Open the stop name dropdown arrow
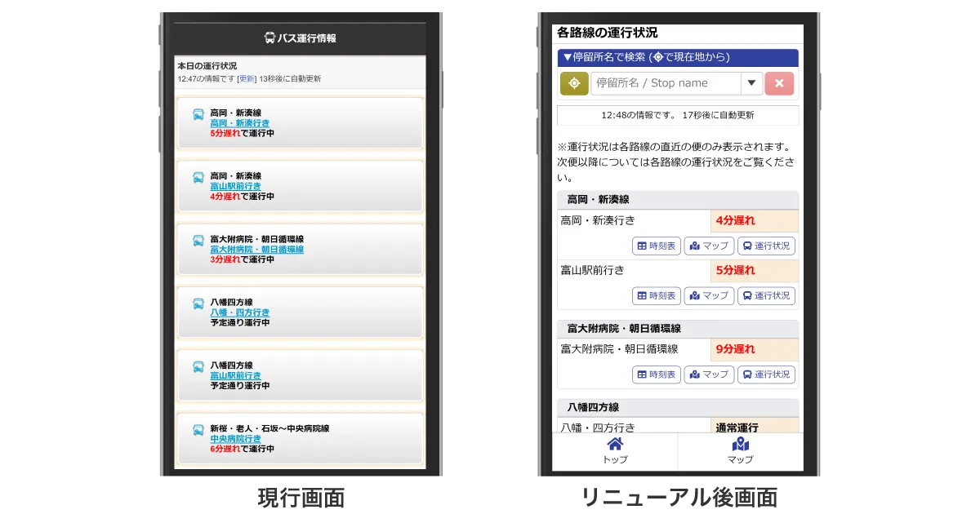Image resolution: width=980 pixels, height=514 pixels. click(x=751, y=83)
